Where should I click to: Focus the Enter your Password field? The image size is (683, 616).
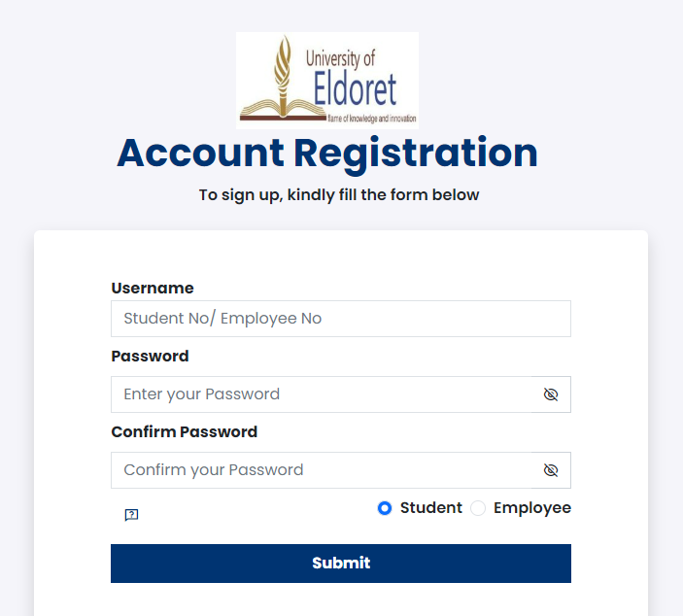tap(321, 394)
